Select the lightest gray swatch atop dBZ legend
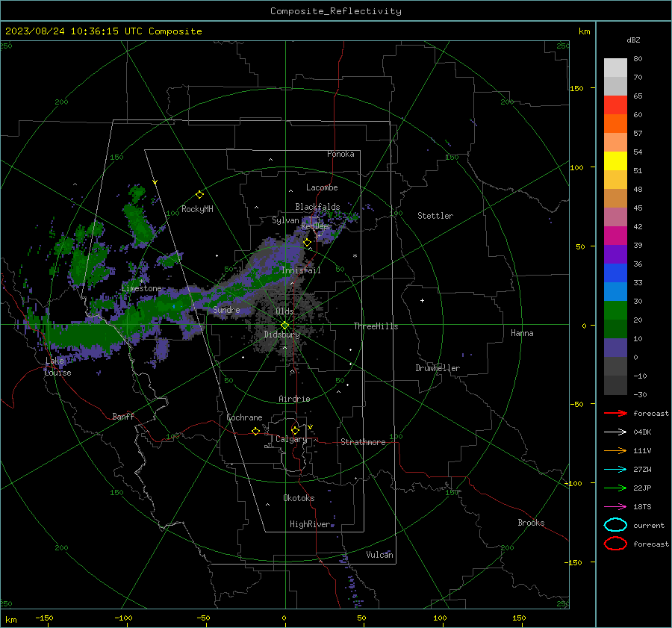672x628 pixels. click(x=615, y=67)
